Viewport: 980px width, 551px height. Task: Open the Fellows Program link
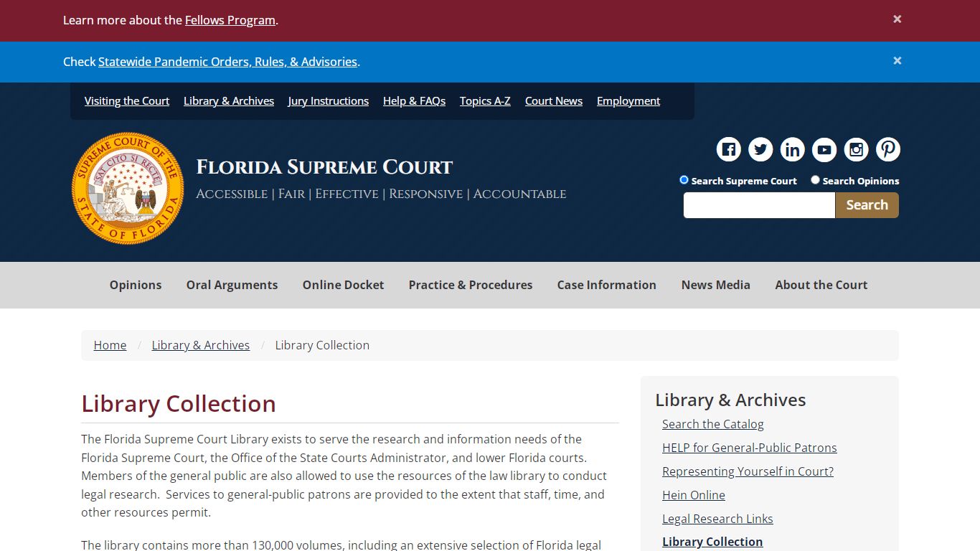pos(230,20)
